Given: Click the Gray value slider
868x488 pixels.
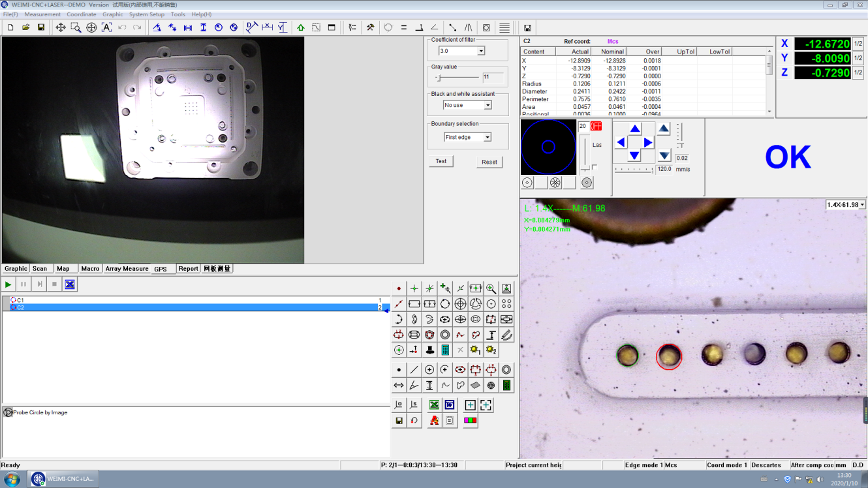Looking at the screenshot, I should (x=440, y=78).
